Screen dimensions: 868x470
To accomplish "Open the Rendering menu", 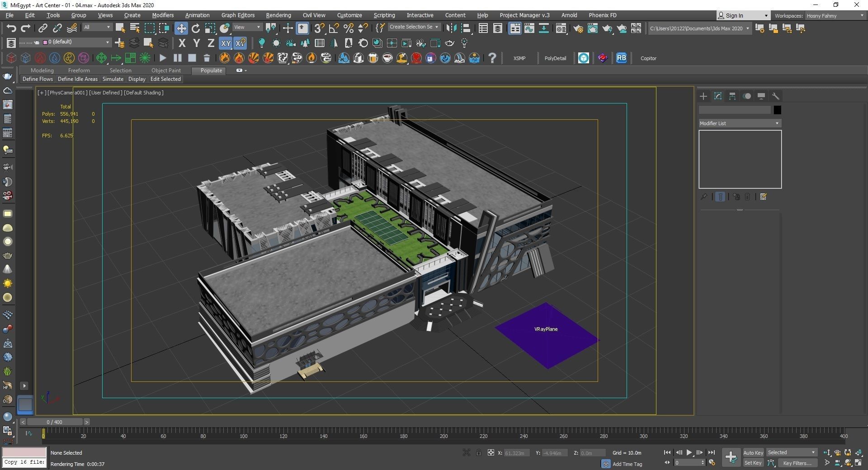I will tap(278, 15).
